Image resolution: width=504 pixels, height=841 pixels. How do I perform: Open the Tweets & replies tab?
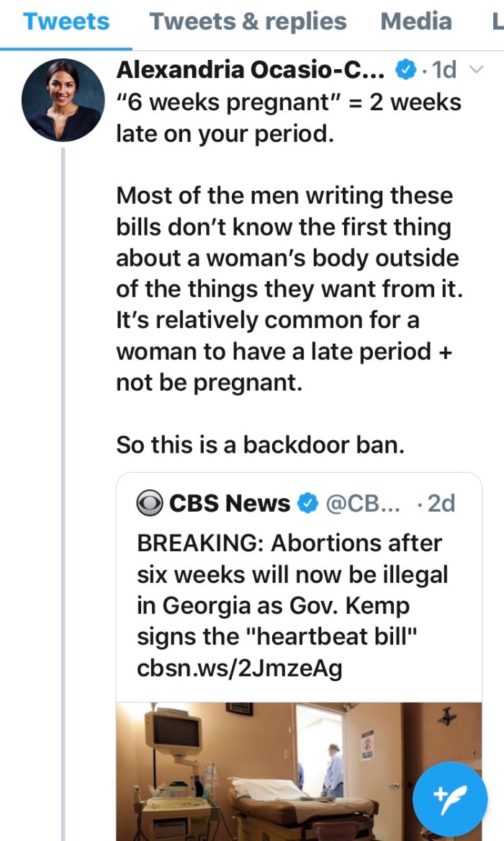(x=248, y=22)
